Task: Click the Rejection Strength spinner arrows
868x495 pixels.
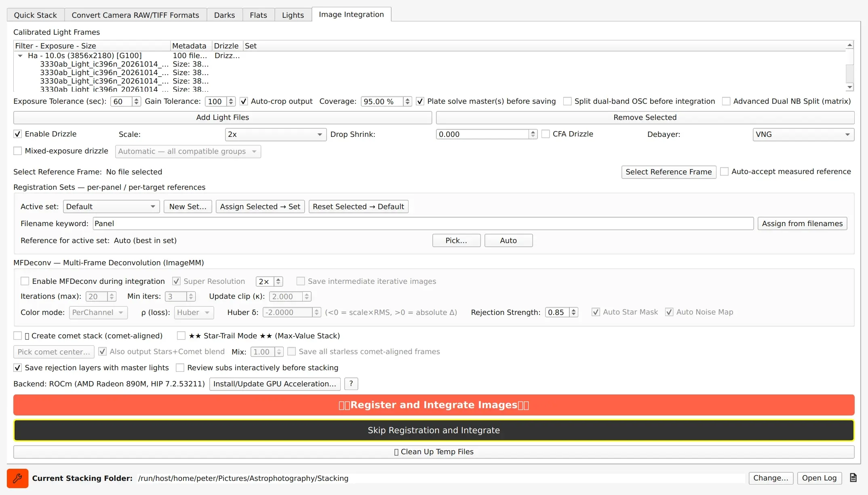Action: point(573,312)
